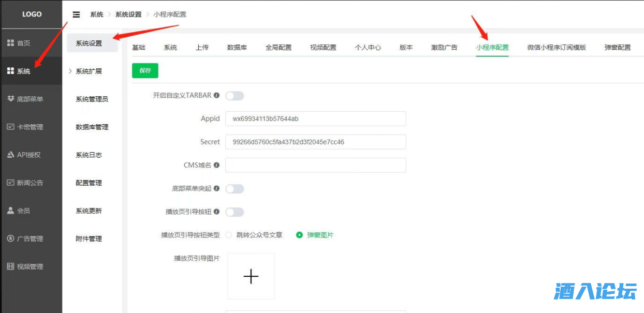The width and height of the screenshot is (644, 313).
Task: Click the CMS域名 input field
Action: 315,165
